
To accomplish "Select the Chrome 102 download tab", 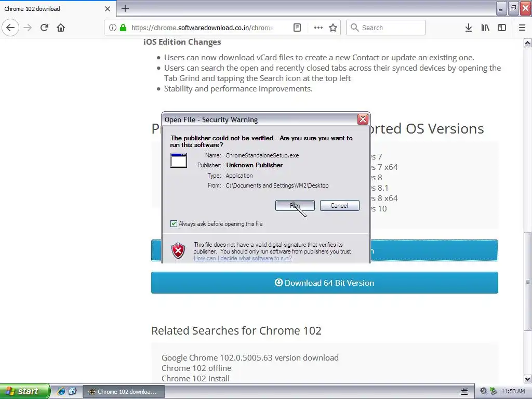I will (58, 9).
